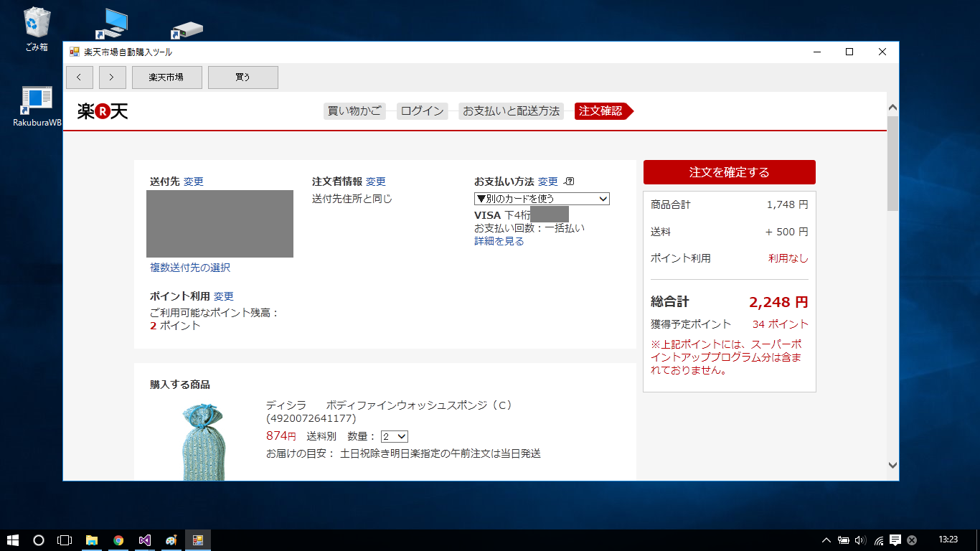Click 変更 next to ポイント利用

pyautogui.click(x=224, y=296)
